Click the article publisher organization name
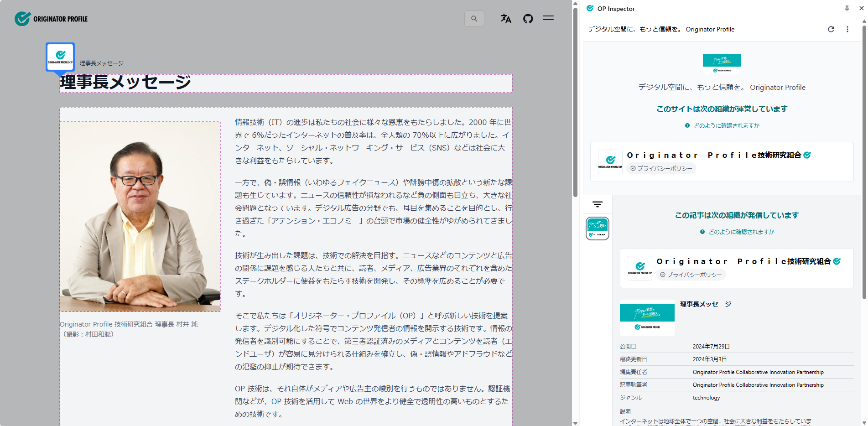This screenshot has width=868, height=426. (743, 261)
